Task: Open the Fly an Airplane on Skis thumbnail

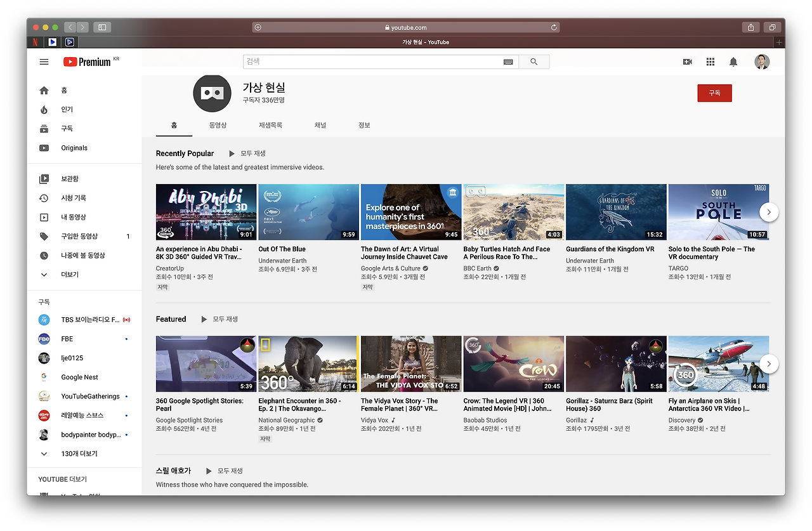Action: (x=719, y=364)
